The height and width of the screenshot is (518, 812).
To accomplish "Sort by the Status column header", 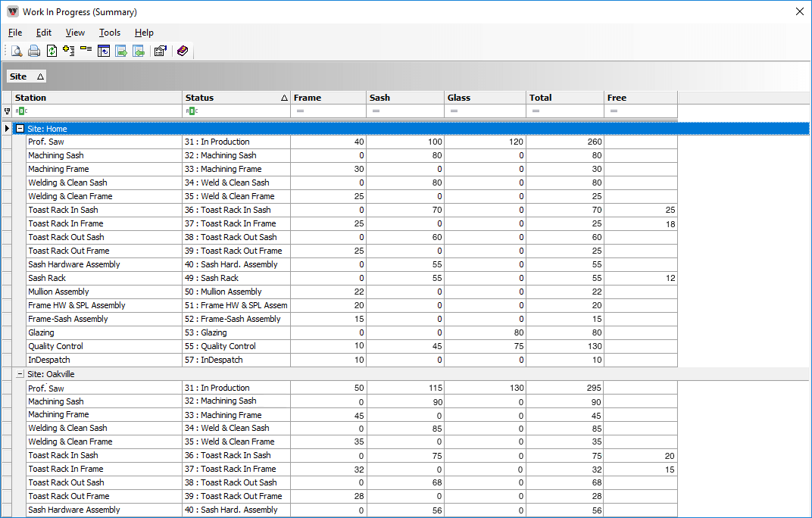I will pyautogui.click(x=231, y=98).
